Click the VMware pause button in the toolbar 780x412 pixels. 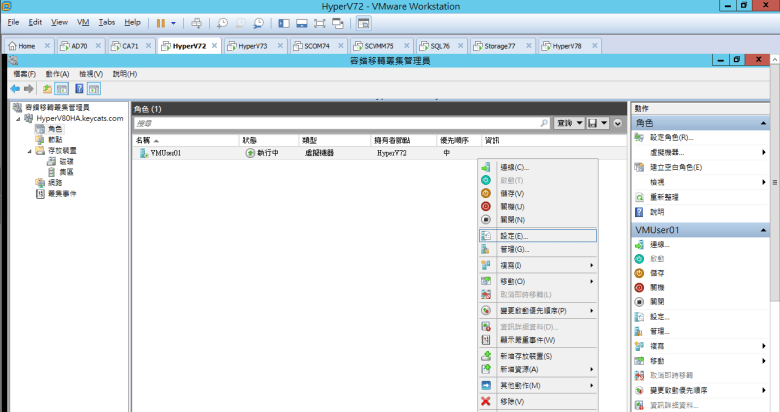point(160,22)
